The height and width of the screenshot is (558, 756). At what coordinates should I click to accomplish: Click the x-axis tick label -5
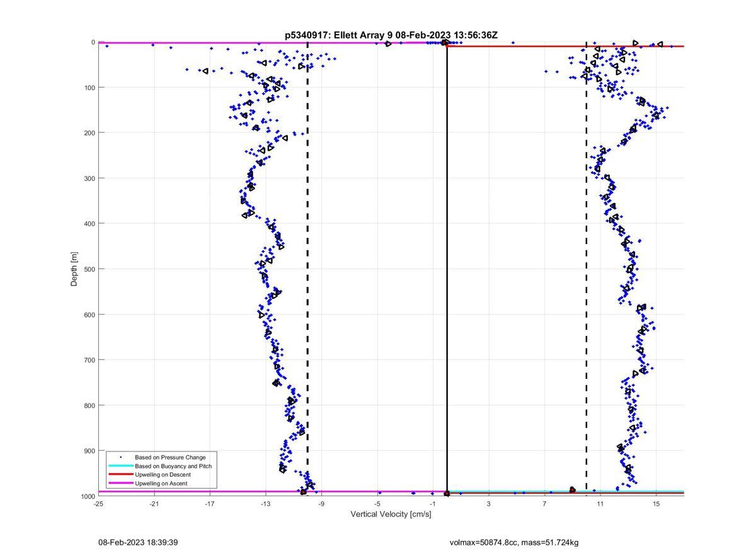377,504
